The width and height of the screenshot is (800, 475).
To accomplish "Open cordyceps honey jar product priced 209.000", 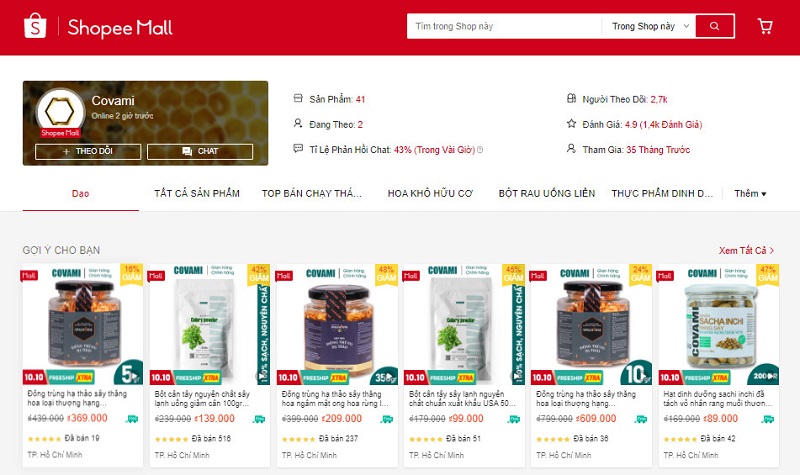I will click(x=337, y=365).
